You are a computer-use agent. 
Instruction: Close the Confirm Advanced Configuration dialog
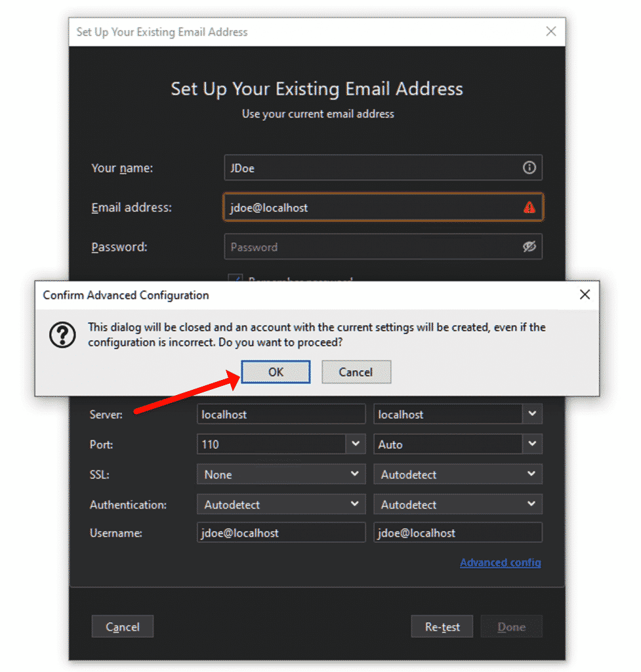[585, 295]
